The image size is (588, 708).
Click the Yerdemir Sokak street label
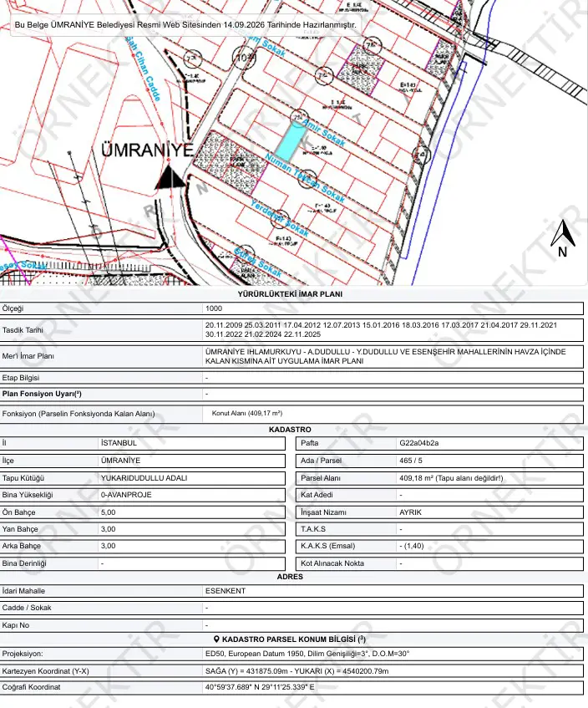(x=280, y=218)
